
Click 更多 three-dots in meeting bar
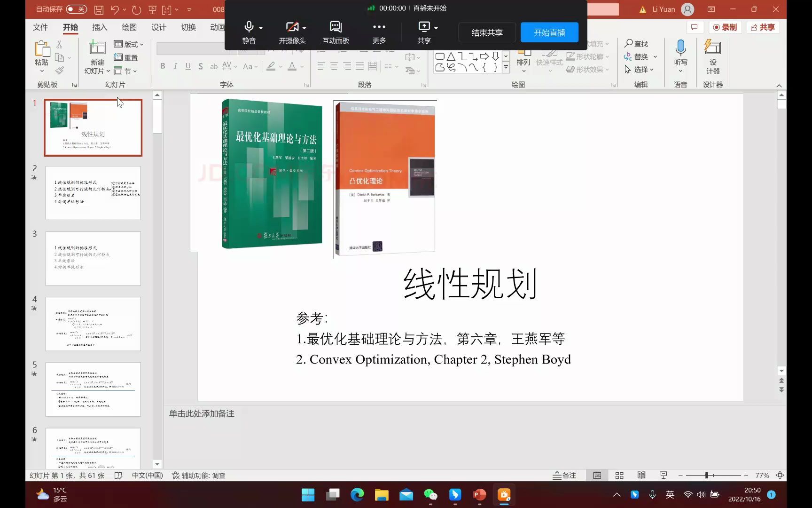(379, 32)
